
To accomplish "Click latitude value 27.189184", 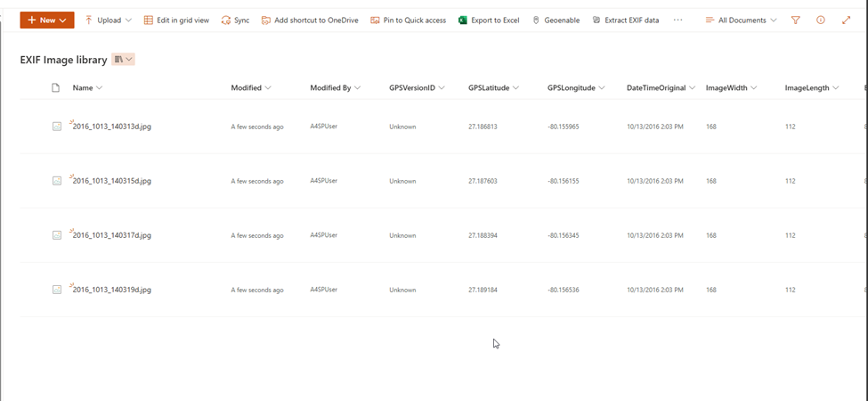I will 483,290.
